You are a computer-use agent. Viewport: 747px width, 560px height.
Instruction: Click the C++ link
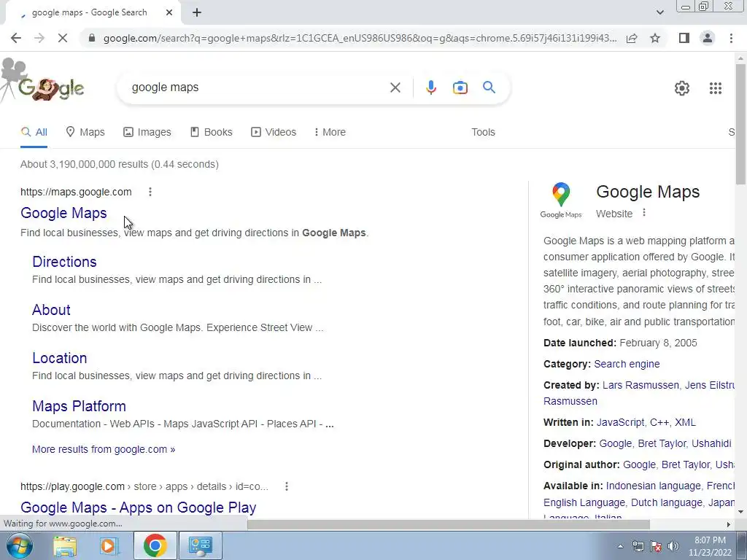[x=659, y=422]
